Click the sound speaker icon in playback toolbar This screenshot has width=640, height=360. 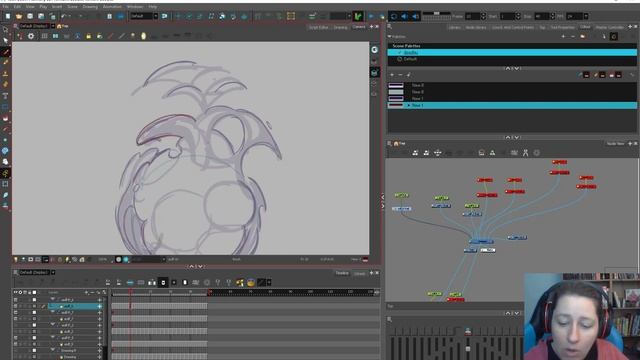[404, 16]
